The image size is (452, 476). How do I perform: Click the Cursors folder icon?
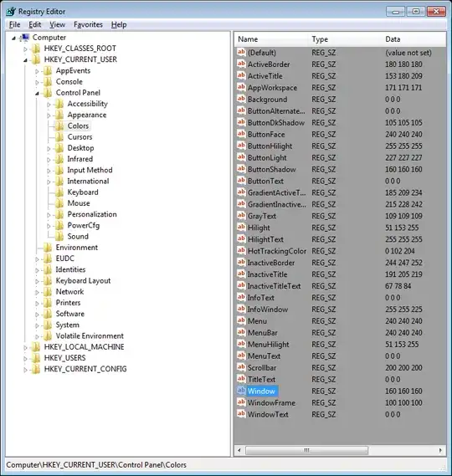coord(59,137)
